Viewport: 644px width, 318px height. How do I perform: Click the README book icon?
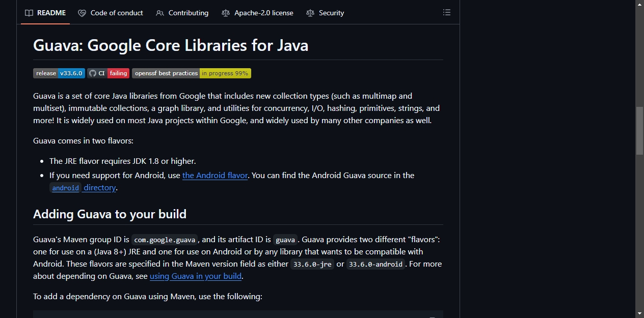coord(29,13)
